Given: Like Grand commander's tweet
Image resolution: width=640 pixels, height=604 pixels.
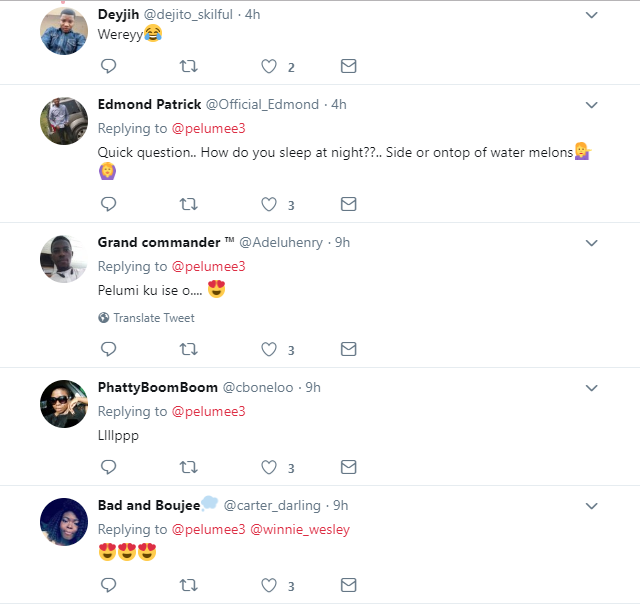Looking at the screenshot, I should coord(269,350).
